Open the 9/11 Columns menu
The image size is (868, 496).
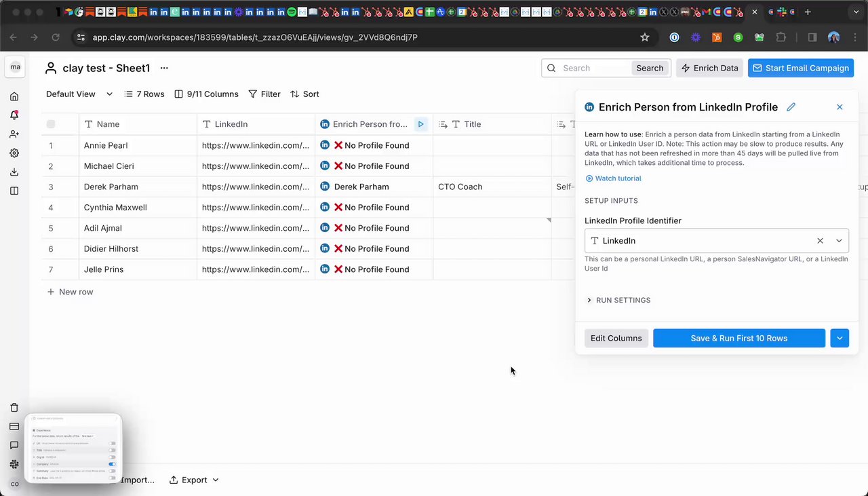[x=206, y=94]
